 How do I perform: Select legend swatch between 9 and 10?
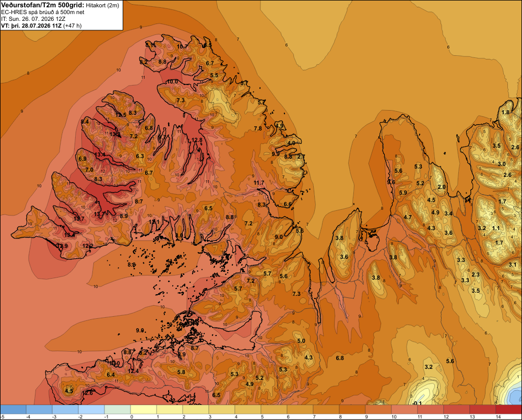[378, 410]
